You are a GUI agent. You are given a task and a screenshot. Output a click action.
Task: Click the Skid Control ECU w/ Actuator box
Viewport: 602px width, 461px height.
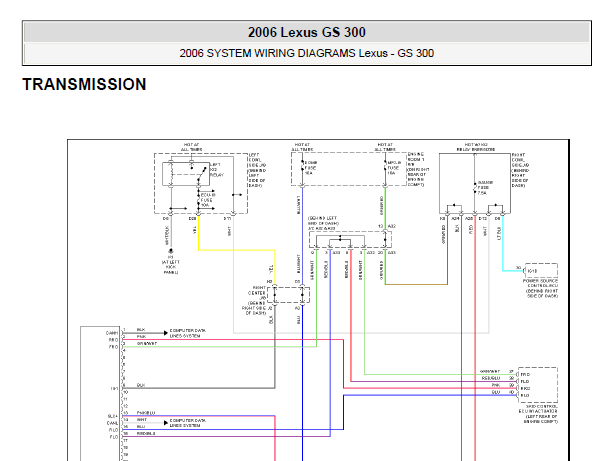pos(538,385)
